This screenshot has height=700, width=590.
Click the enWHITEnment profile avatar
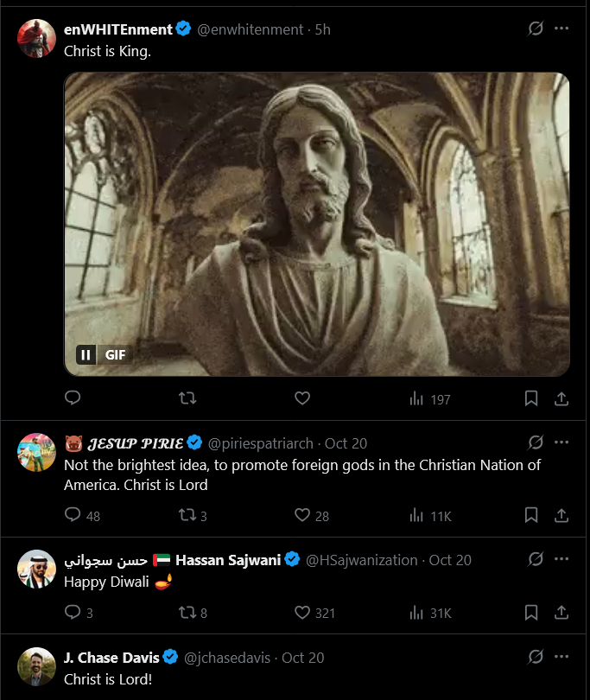(x=36, y=38)
